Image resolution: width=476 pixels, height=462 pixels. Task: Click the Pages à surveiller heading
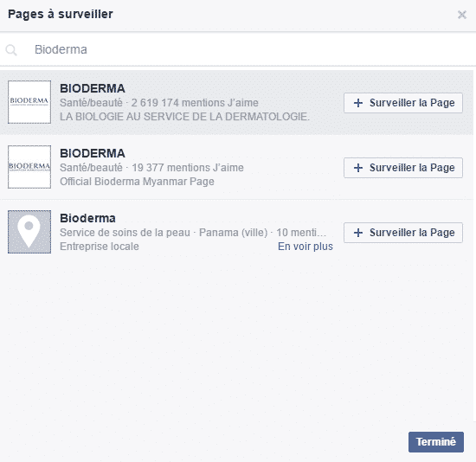click(x=61, y=14)
